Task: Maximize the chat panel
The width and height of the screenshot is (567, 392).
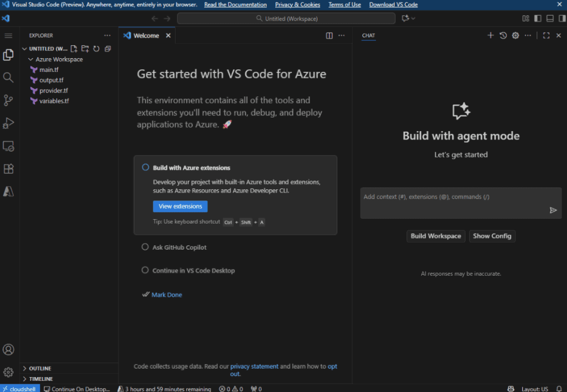Action: tap(547, 35)
